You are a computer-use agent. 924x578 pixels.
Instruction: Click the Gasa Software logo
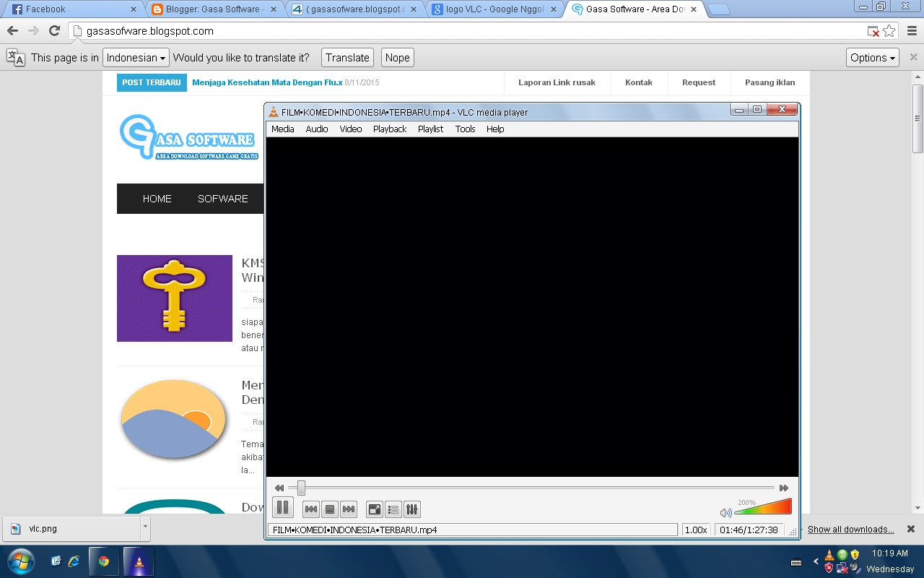tap(188, 137)
